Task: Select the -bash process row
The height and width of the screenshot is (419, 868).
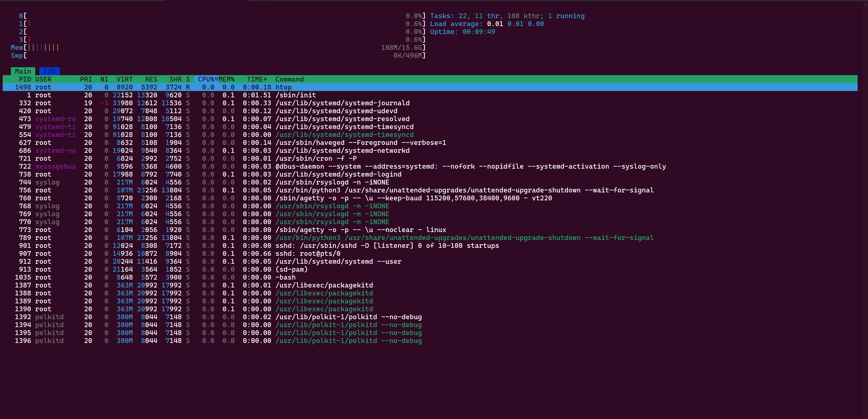Action: (x=430, y=277)
